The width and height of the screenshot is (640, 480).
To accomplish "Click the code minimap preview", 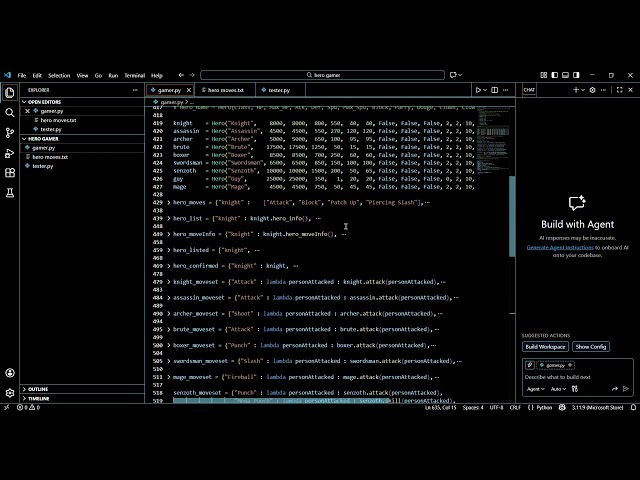I will (x=493, y=141).
